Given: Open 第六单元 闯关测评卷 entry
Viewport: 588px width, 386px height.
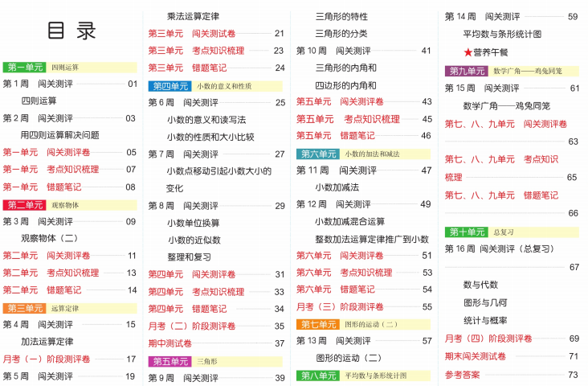Looking at the screenshot, I should [340, 255].
